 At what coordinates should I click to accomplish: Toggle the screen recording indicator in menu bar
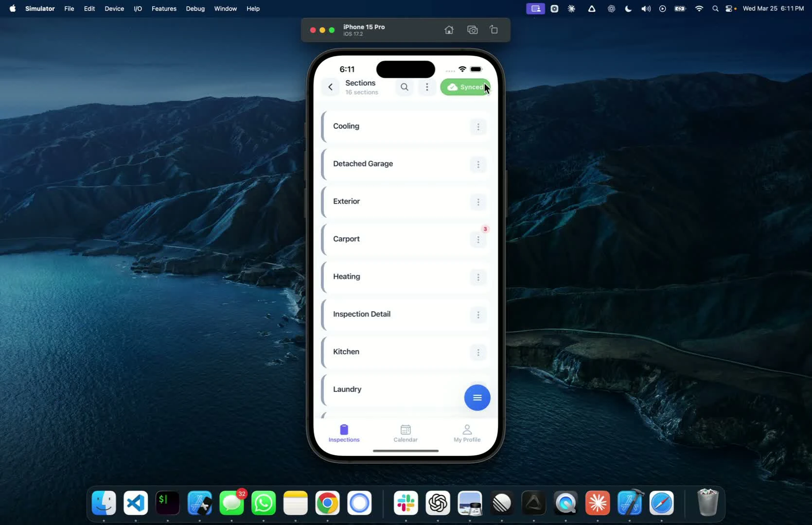(535, 8)
